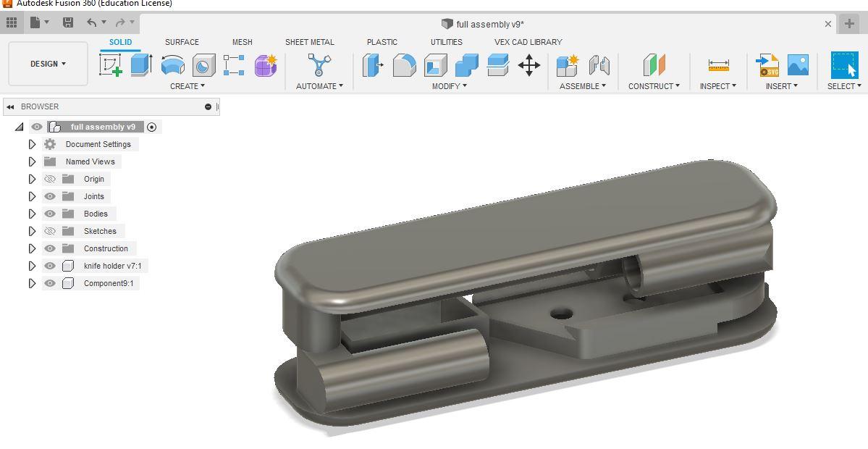Select the Fillet tool
868x449 pixels.
tap(404, 64)
